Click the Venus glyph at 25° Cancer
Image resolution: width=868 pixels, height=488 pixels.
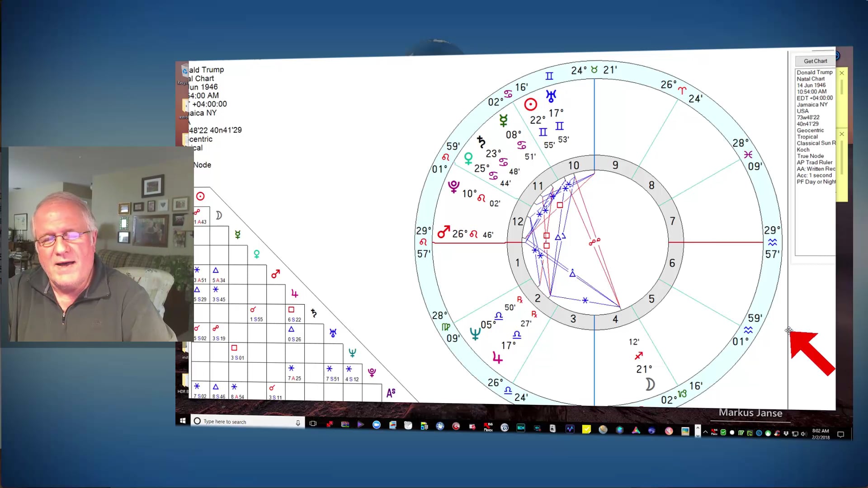(x=468, y=158)
